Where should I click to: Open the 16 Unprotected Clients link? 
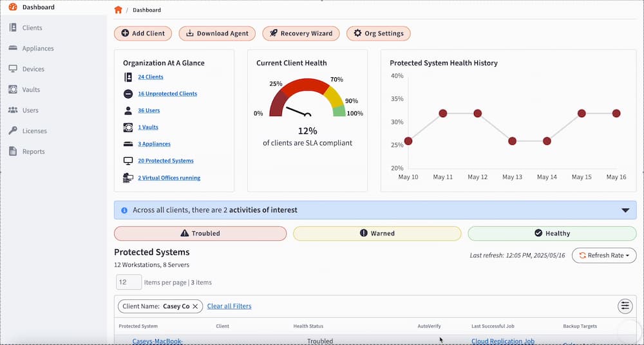tap(167, 94)
